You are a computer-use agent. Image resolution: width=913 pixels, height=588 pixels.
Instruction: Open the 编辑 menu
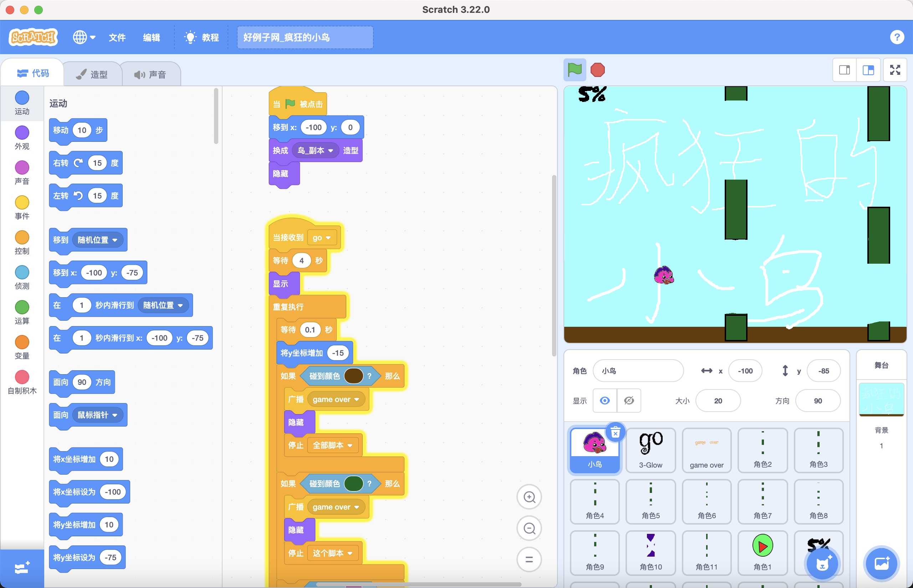pos(151,37)
